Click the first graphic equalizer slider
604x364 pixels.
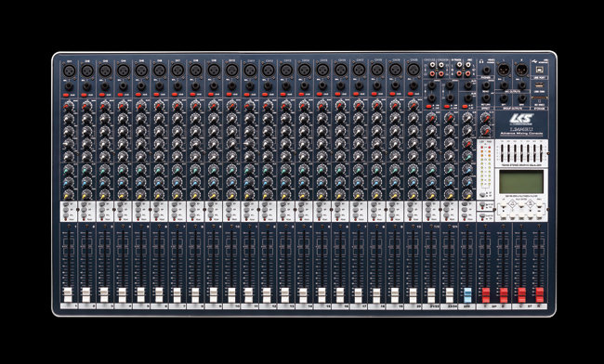coord(502,153)
